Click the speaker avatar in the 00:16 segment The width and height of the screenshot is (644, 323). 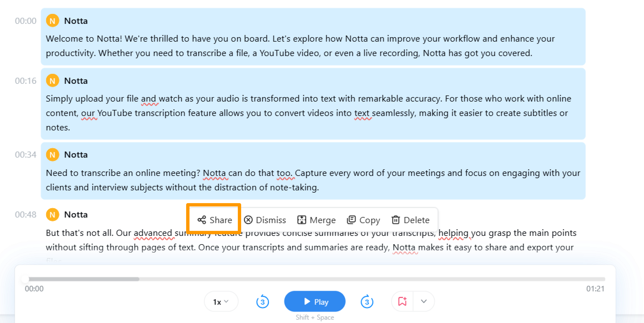(x=53, y=81)
